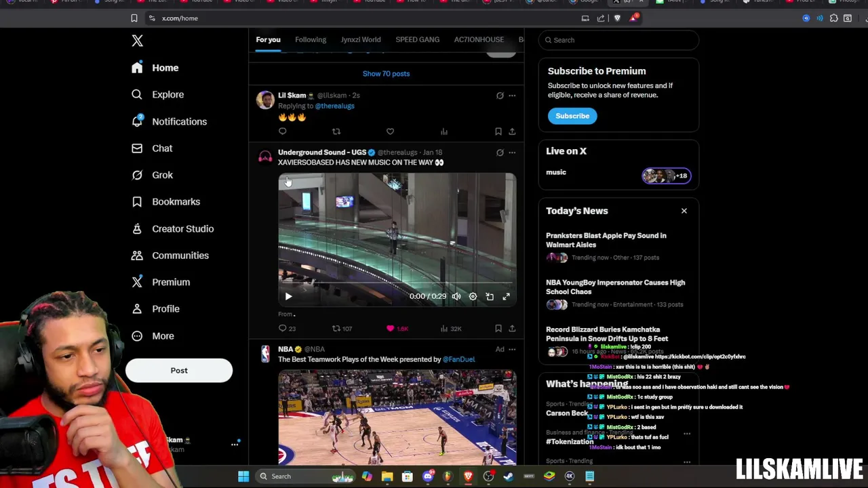The width and height of the screenshot is (868, 488).
Task: Open Chat in the sidebar
Action: click(x=153, y=148)
